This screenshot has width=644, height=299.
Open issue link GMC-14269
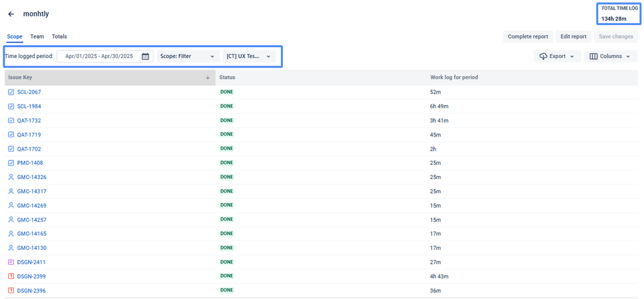tap(32, 206)
